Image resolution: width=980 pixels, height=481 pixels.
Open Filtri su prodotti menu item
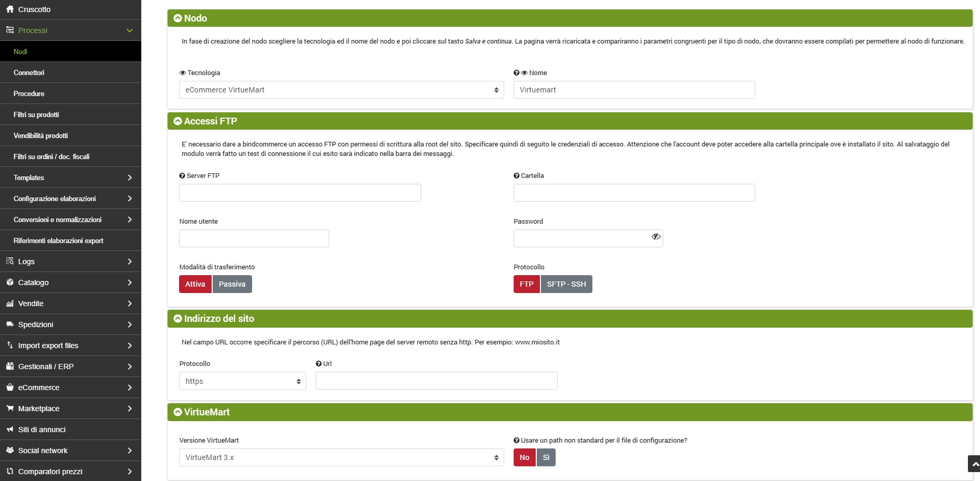click(x=36, y=114)
